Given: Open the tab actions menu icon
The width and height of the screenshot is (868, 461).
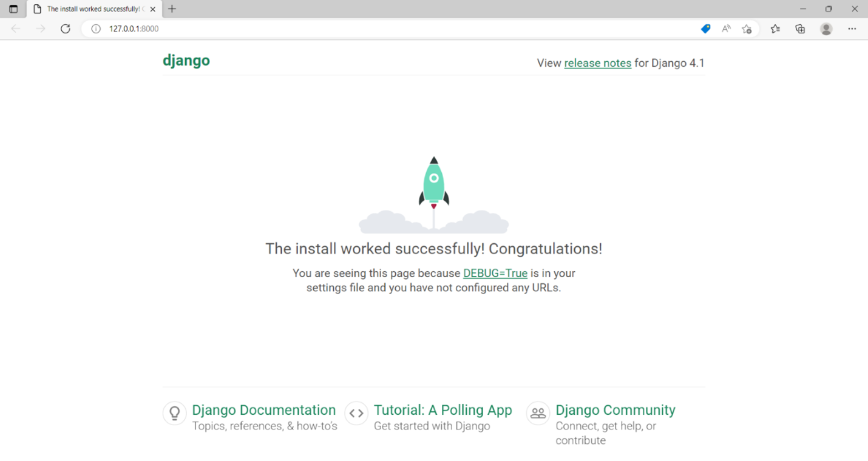Looking at the screenshot, I should 13,9.
